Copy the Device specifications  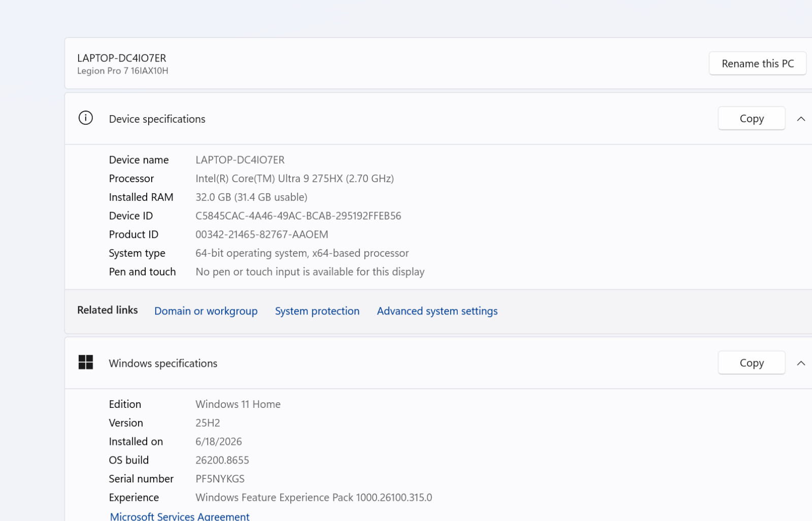tap(751, 118)
